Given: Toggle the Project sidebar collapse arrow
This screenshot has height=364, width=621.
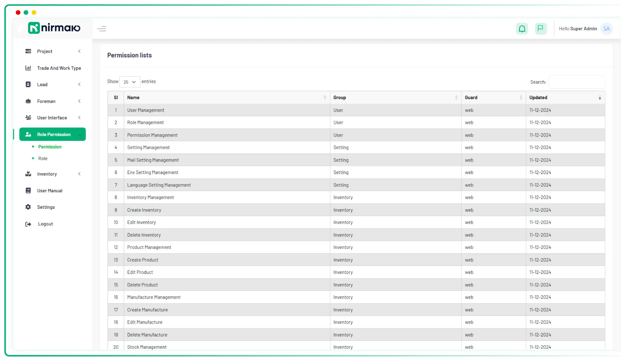Looking at the screenshot, I should (x=80, y=51).
